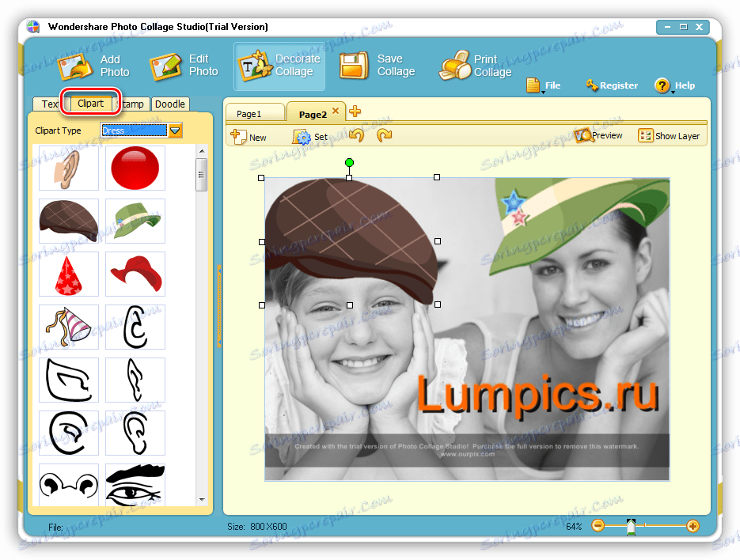Pick the nose outline clipart
The width and height of the screenshot is (740, 560).
[69, 485]
